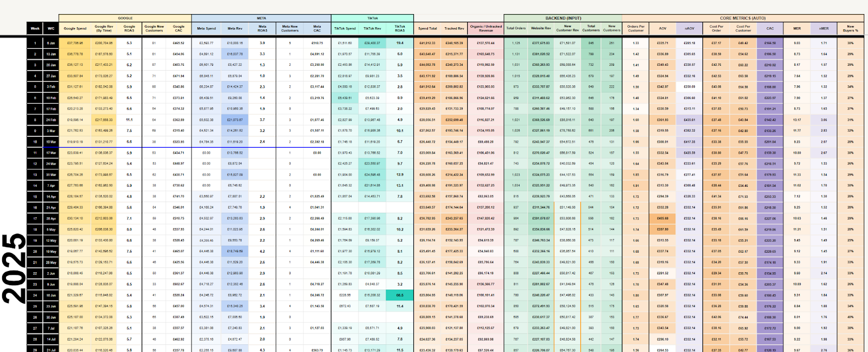Click the Google ROAS column header

129,28
